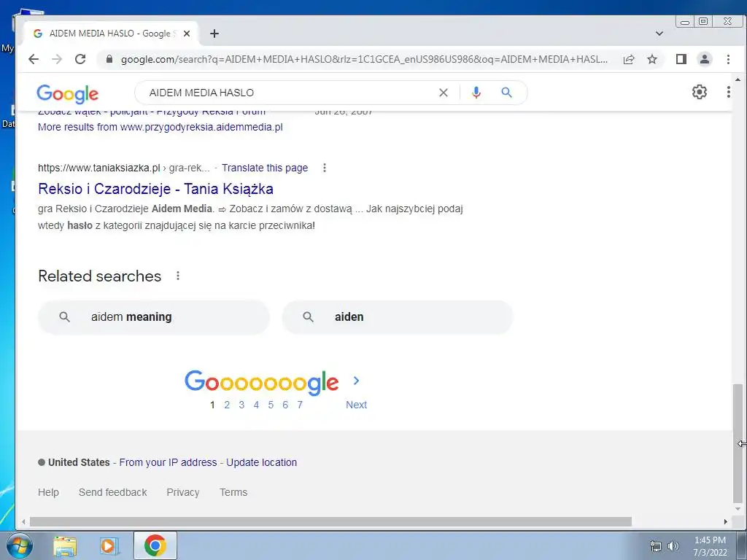This screenshot has width=747, height=560.
Task: Open the taskbar clock showing 1:45 PM
Action: tap(710, 546)
